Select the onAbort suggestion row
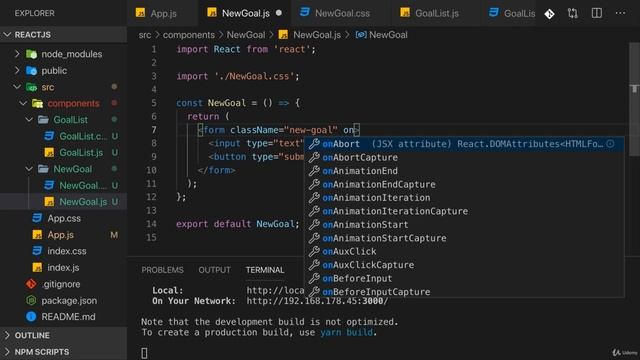This screenshot has width=640, height=360. coord(464,144)
